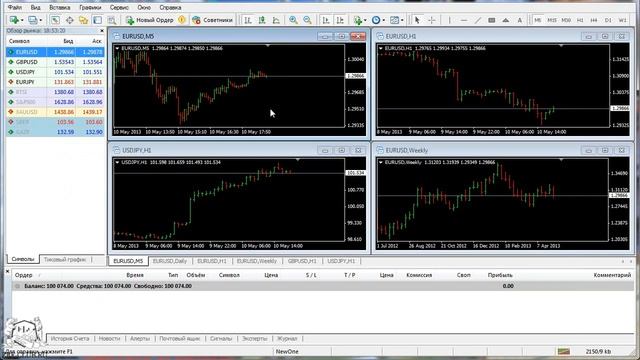Select the Text label A tool

(520, 20)
